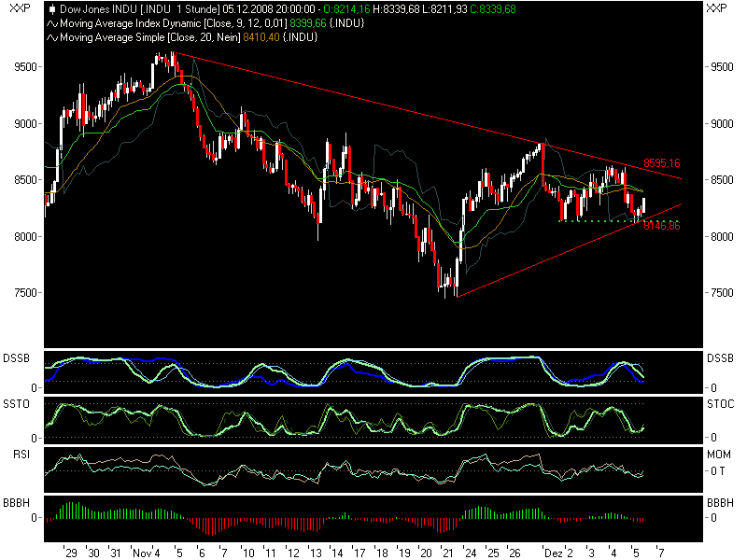Select 'Moving Average Index Dynamic' legend label
The height and width of the screenshot is (560, 747).
pos(131,23)
